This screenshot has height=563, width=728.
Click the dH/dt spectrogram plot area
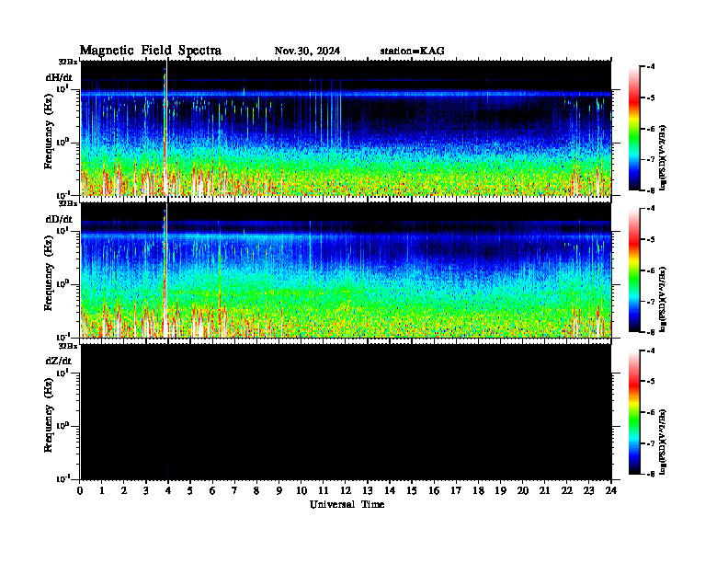coord(346,128)
